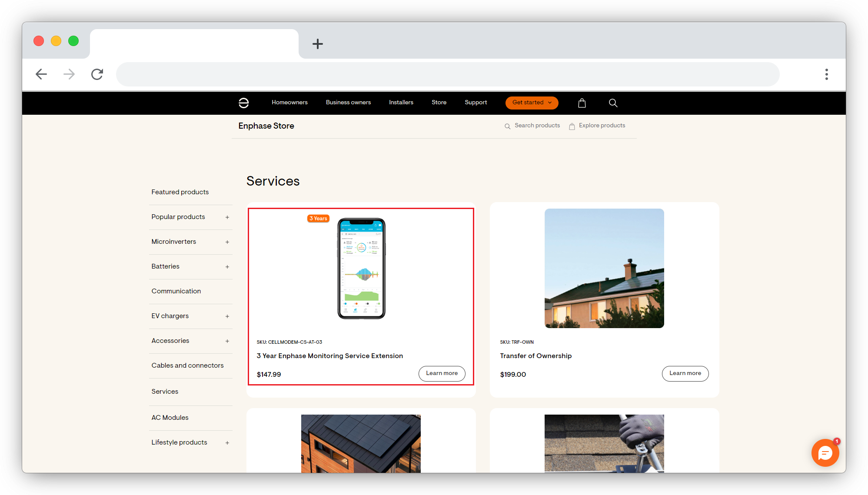Screen dimensions: 868x495
Task: Open the shopping bag cart
Action: point(582,103)
